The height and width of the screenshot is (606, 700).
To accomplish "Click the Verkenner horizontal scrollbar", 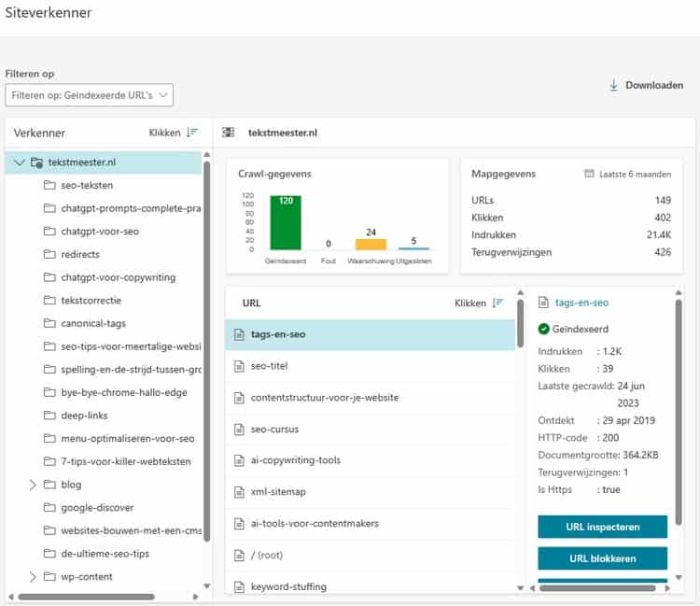I will pos(86,597).
